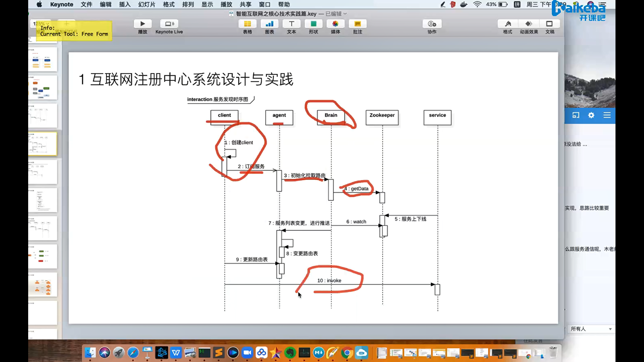Toggle the Document (文稿) inspector panel
Screen dimensions: 644x362
(549, 24)
